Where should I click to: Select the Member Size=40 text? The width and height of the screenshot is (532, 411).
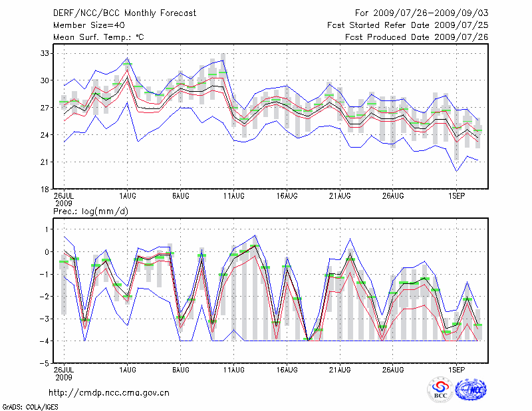point(83,25)
